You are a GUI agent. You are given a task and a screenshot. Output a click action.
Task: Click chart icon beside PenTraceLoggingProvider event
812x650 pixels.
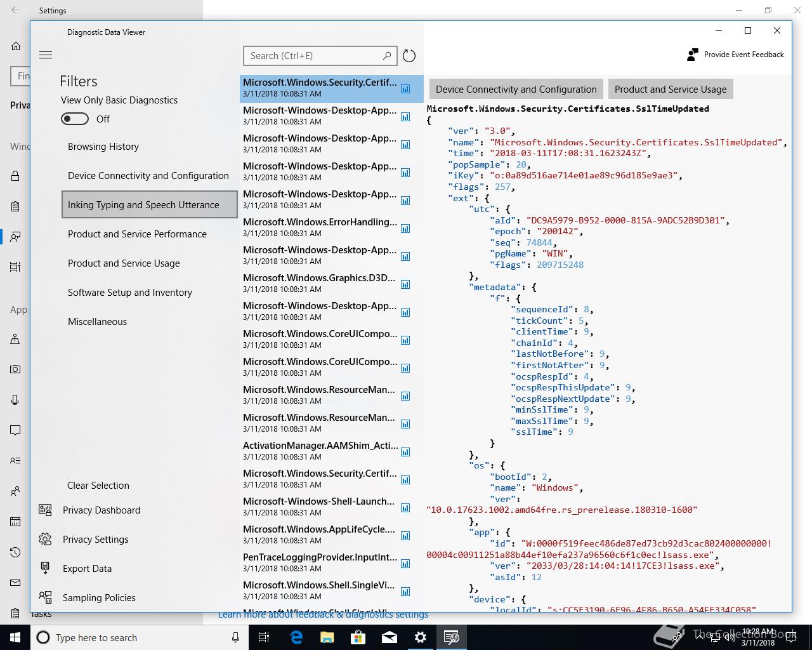405,564
